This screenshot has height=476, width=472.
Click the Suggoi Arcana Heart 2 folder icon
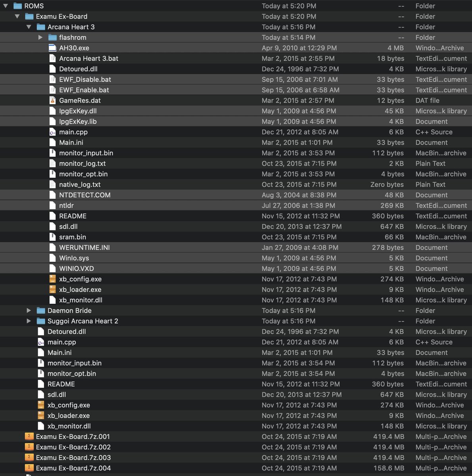tap(41, 321)
